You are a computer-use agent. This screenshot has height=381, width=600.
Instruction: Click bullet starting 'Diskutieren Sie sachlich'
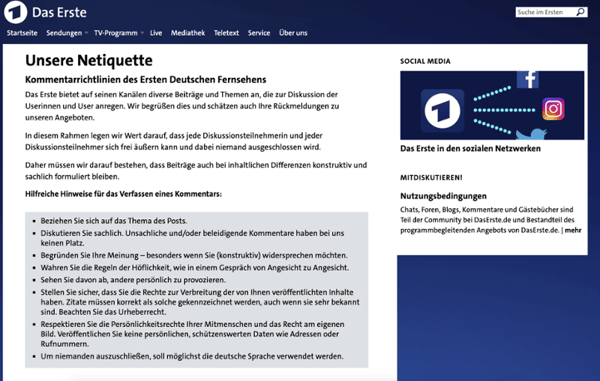(192, 238)
